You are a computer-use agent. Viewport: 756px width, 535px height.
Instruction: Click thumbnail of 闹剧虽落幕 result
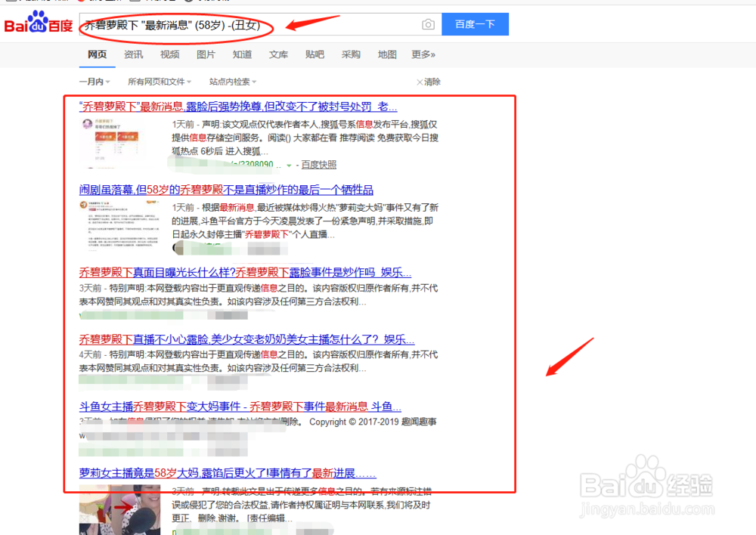119,226
